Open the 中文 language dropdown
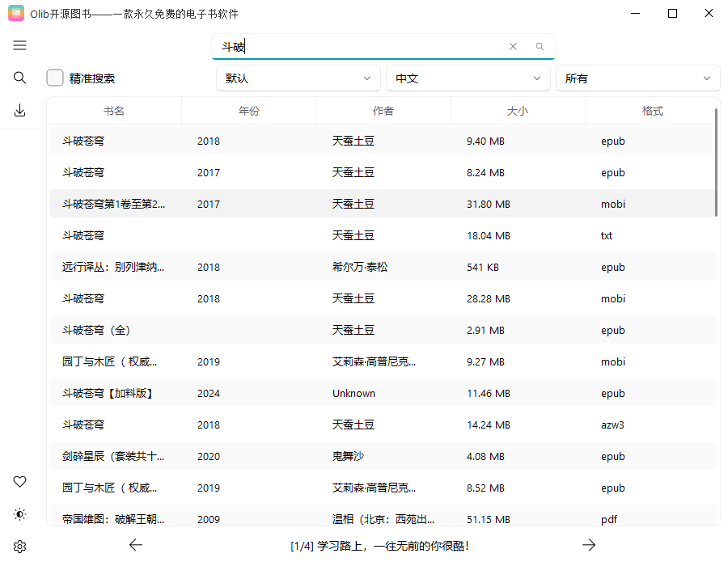Viewport: 728px width, 566px height. click(468, 78)
